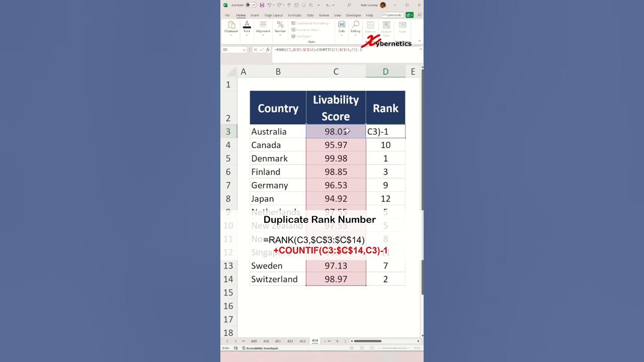Click Germany's rank cell showing 9

(x=385, y=185)
